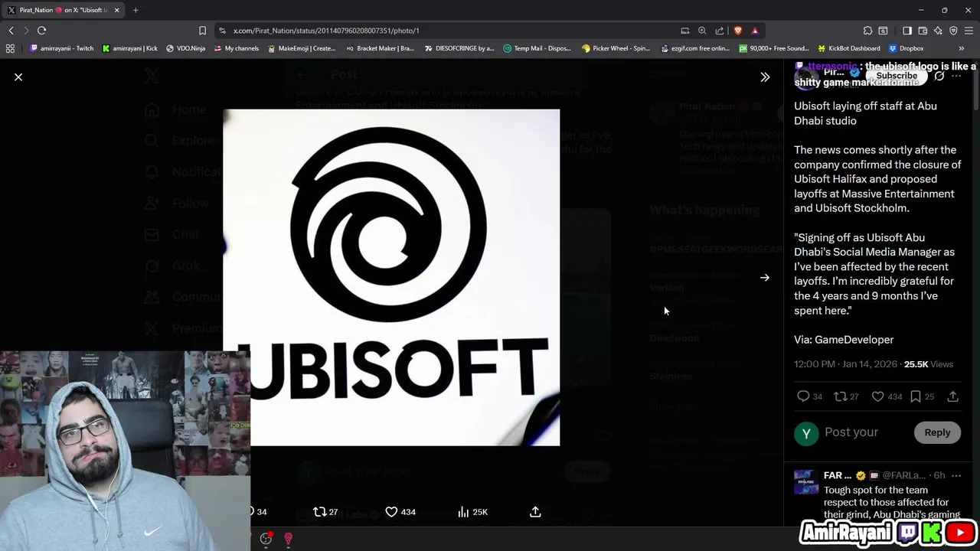
Task: Open Brave Shields lion icon
Action: [738, 31]
